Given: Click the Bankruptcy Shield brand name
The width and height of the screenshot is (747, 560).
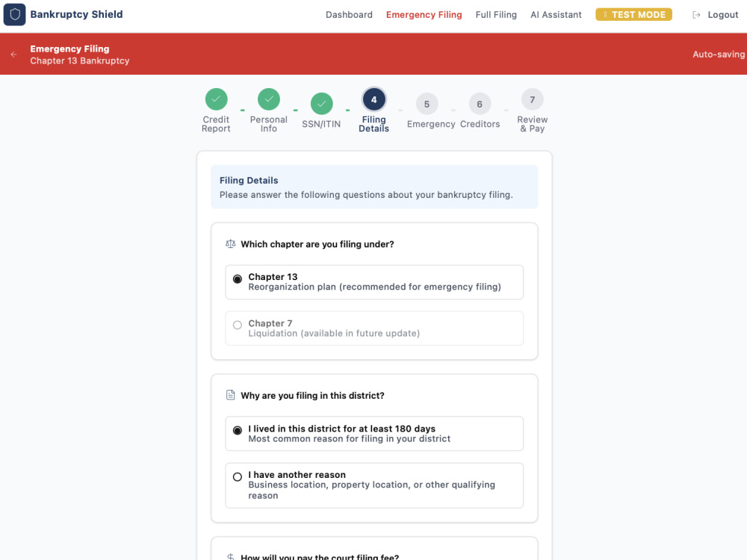Looking at the screenshot, I should pyautogui.click(x=76, y=14).
